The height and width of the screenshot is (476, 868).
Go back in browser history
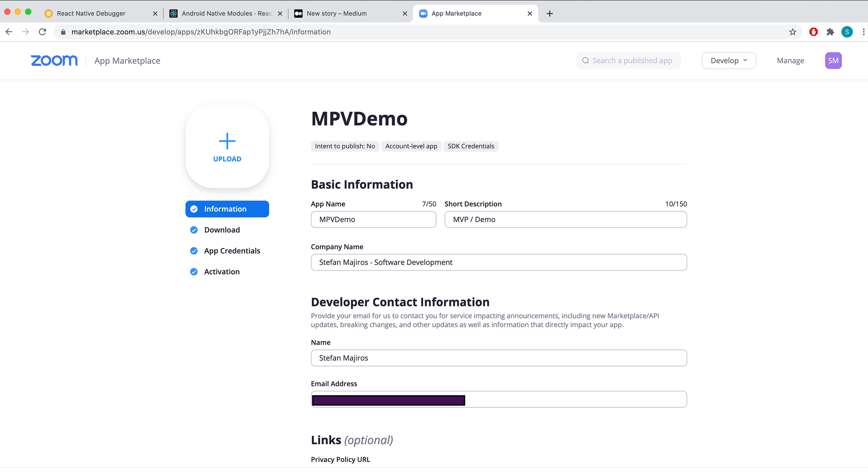[x=9, y=32]
